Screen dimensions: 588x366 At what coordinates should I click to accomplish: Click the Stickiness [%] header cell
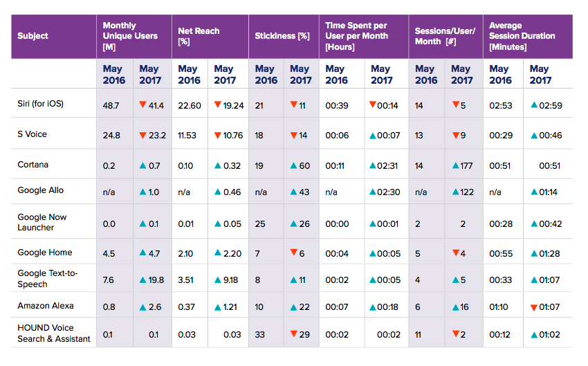[x=282, y=36]
